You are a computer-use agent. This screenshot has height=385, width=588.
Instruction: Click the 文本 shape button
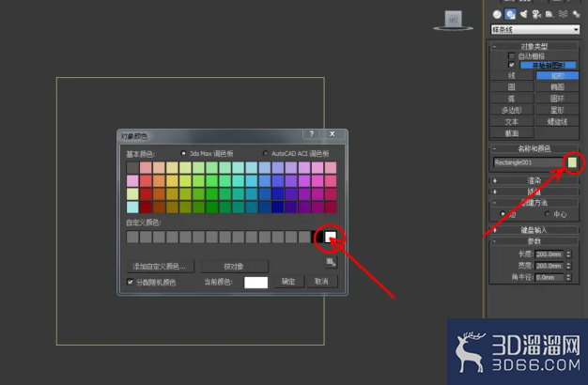[x=512, y=122]
